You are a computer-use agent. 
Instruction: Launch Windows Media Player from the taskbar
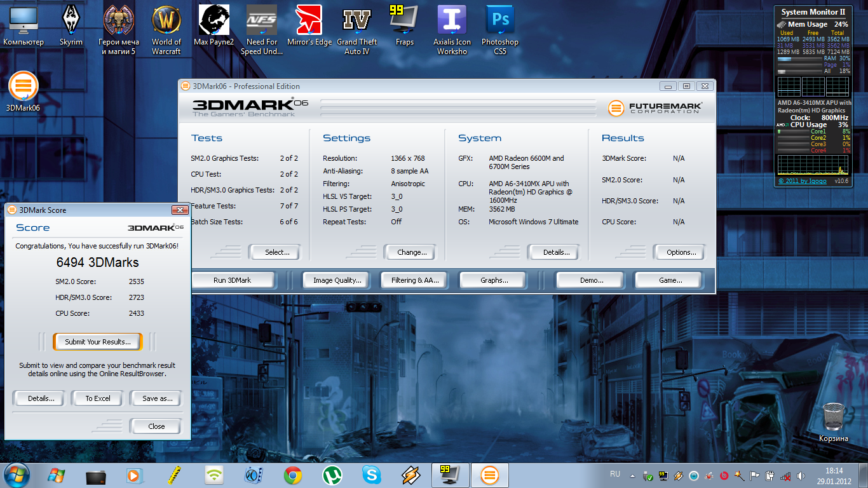135,475
